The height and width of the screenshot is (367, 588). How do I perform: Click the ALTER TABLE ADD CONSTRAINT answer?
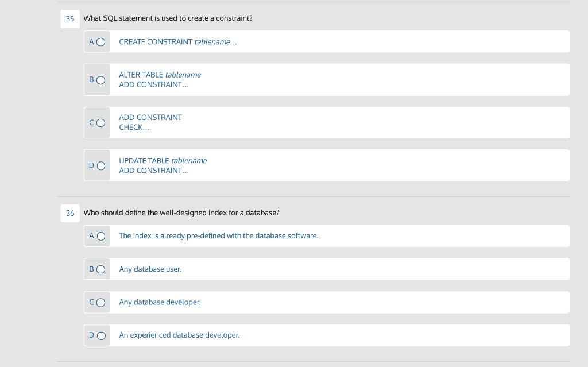coord(160,79)
